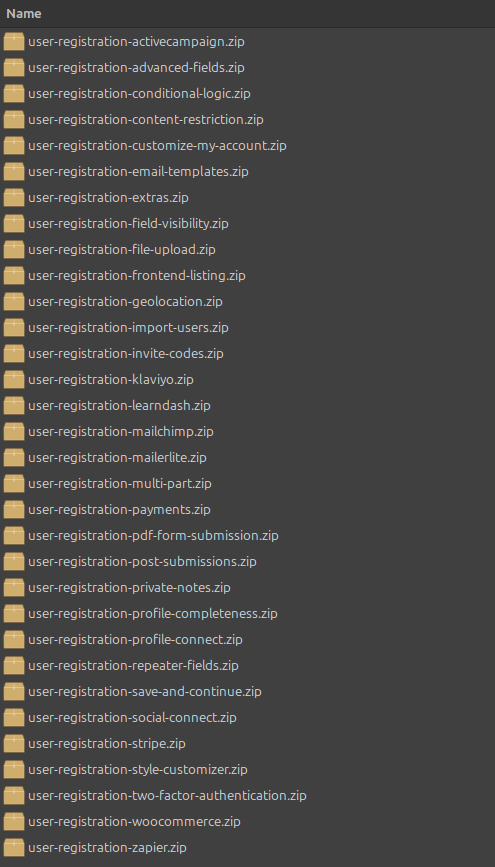Click the Name column header
This screenshot has height=867, width=495.
click(x=247, y=14)
